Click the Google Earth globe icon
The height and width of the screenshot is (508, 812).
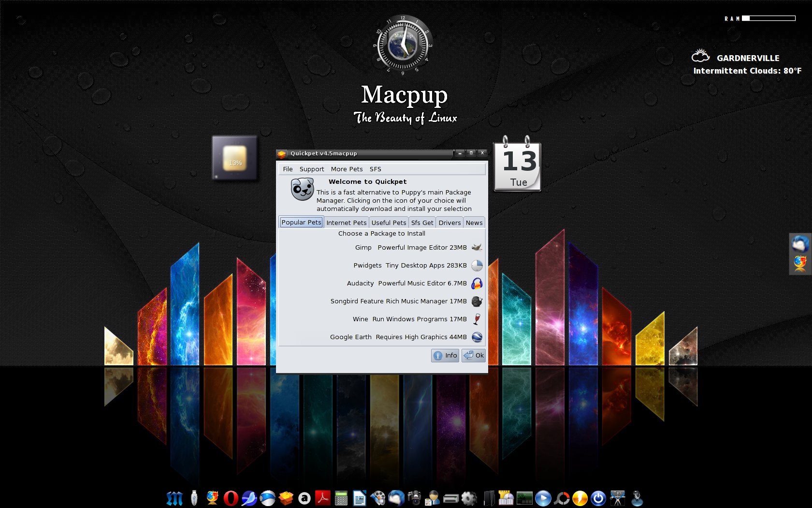pos(477,337)
